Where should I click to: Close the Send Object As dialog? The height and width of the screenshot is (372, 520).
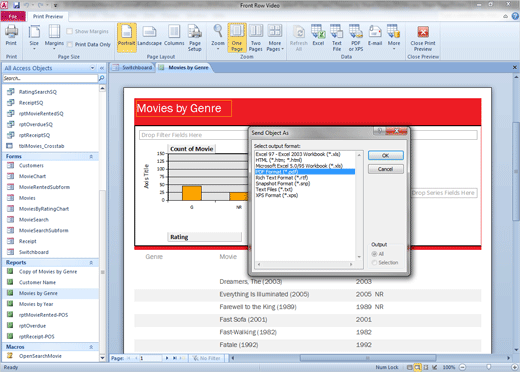point(396,131)
